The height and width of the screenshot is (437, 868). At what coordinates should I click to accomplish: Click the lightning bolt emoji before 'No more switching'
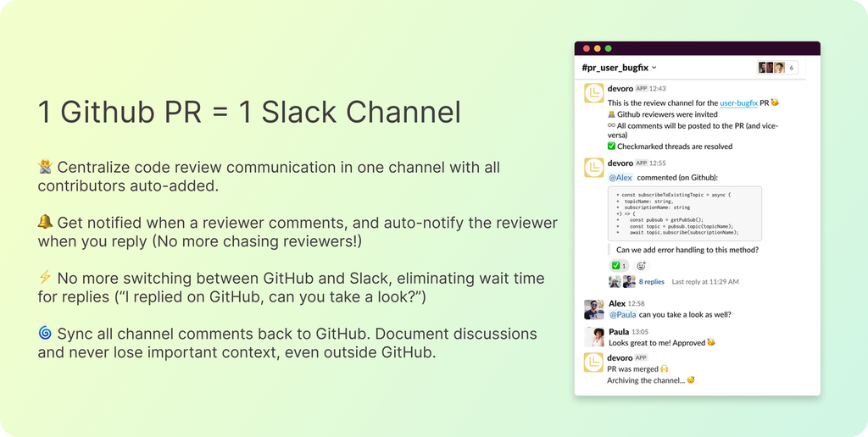45,278
